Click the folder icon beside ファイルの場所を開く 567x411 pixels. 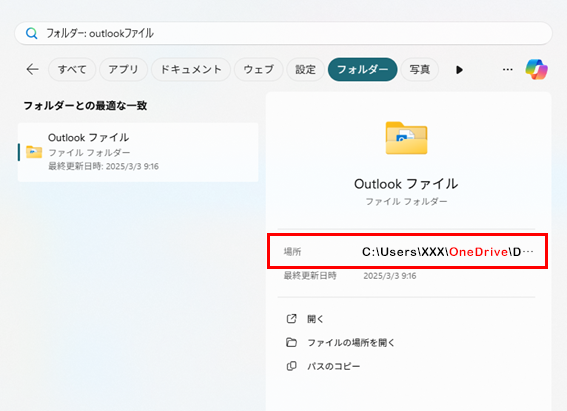[x=291, y=342]
